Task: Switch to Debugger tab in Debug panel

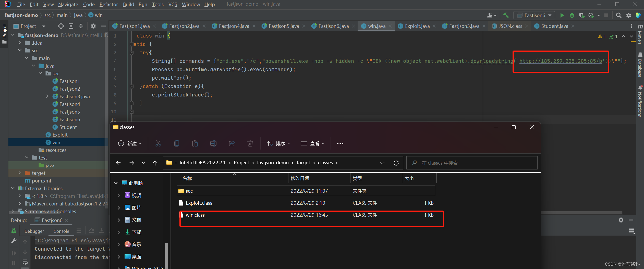Action: 34,231
